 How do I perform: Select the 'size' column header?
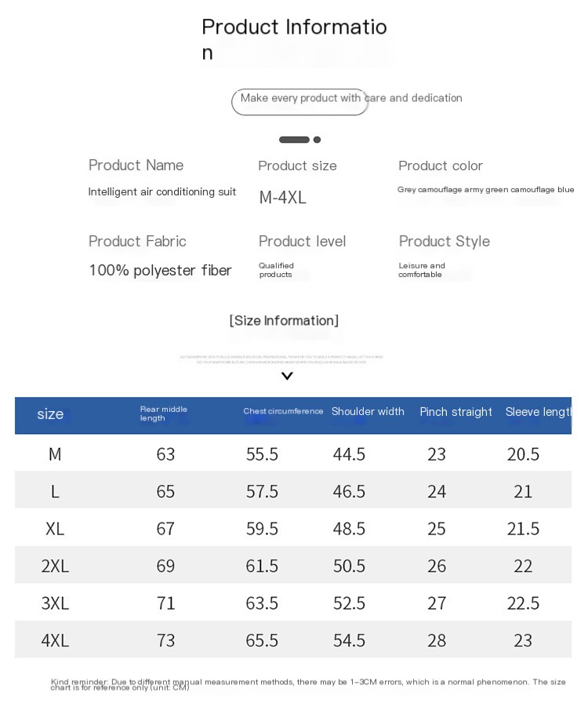click(50, 414)
